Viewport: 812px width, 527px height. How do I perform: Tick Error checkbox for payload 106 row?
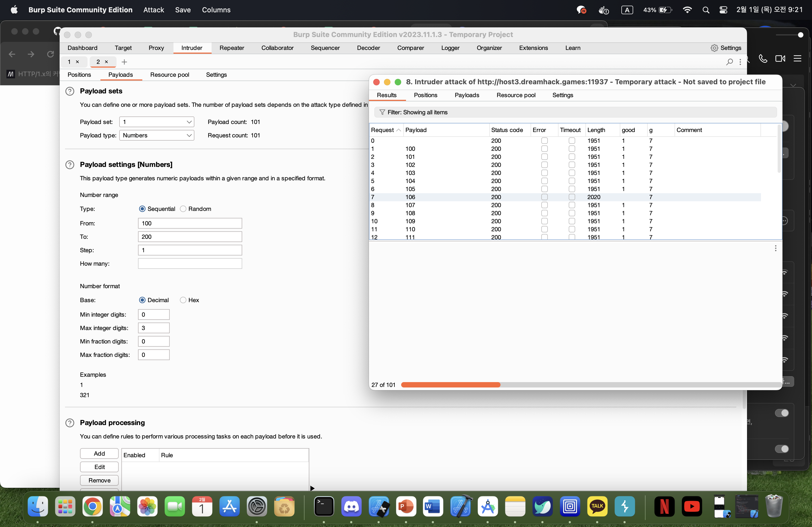[x=545, y=197]
